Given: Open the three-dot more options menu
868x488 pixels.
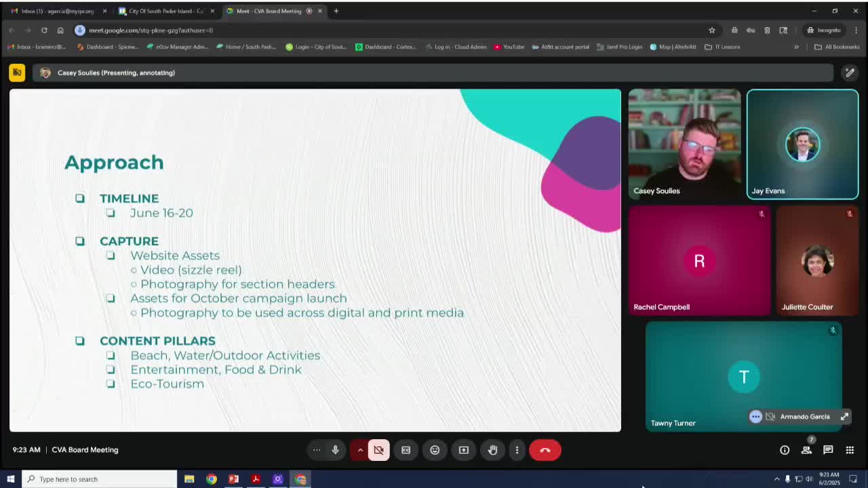Looking at the screenshot, I should [517, 450].
